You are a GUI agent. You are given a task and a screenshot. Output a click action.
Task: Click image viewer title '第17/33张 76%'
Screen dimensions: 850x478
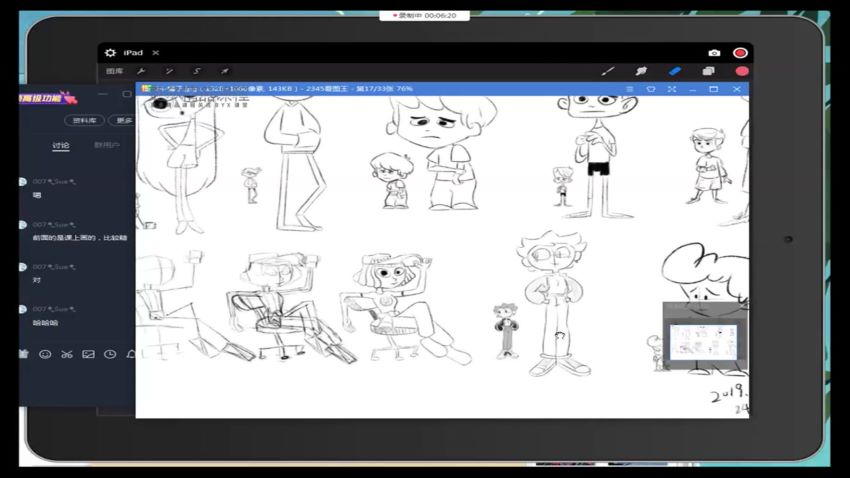click(384, 89)
